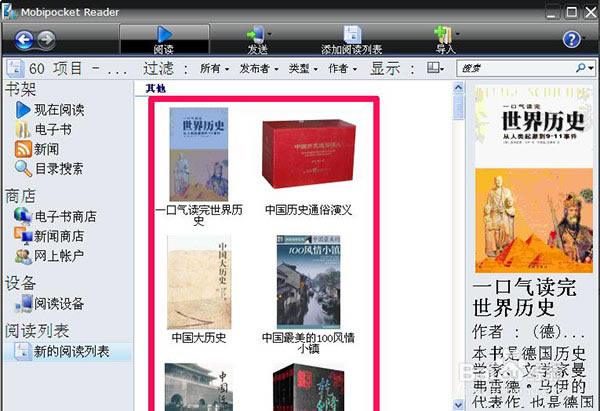The image size is (600, 411).
Task: Open the search options dropdown arrow
Action: click(x=591, y=68)
